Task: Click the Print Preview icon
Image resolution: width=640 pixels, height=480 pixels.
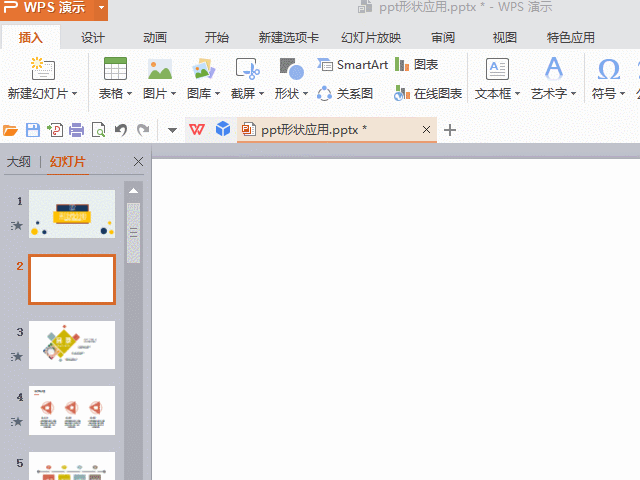Action: tap(98, 130)
